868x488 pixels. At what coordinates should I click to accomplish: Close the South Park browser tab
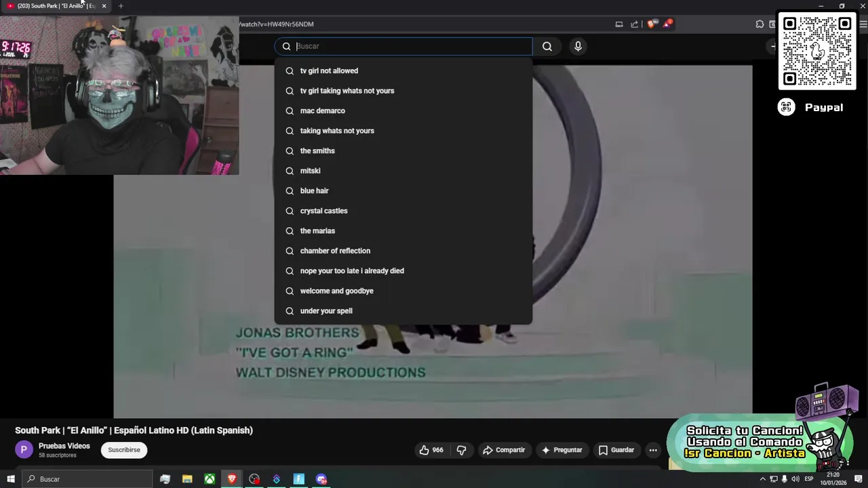tap(104, 6)
